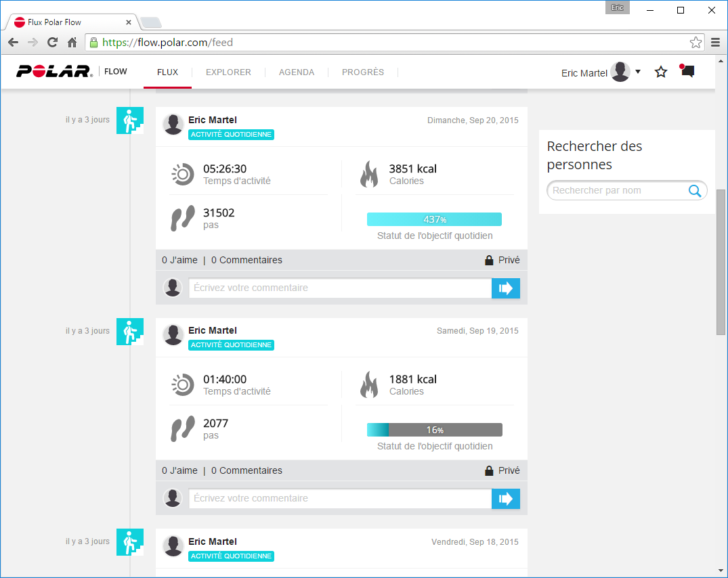Open the notifications chat bubble icon
728x578 pixels.
[x=687, y=71]
